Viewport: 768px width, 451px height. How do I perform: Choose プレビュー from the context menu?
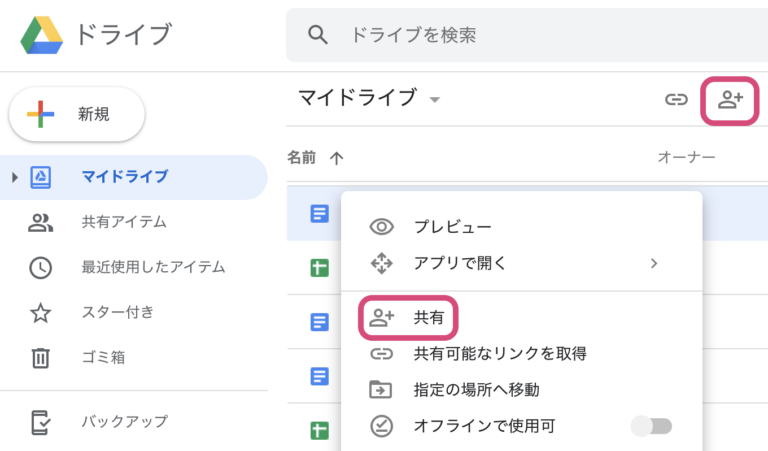coord(452,227)
